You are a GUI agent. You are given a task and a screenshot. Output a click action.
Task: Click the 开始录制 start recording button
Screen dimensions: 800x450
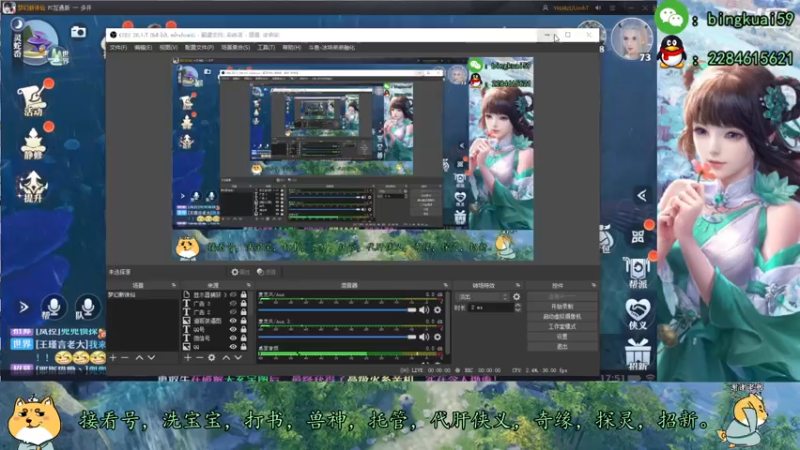562,307
